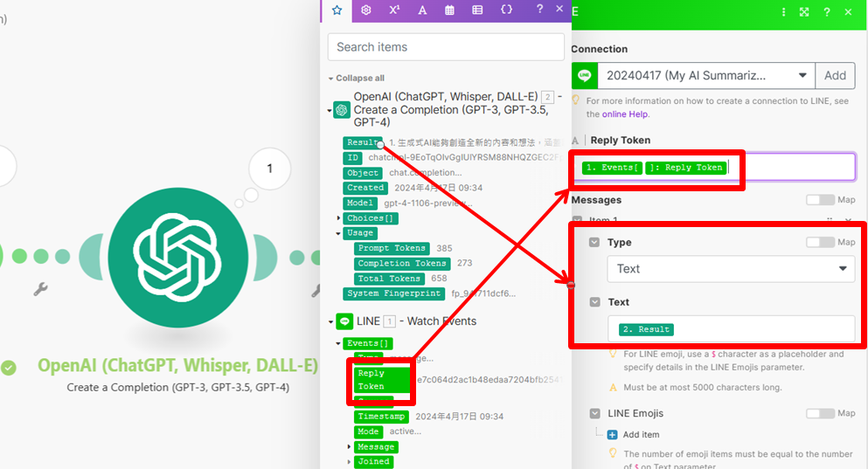Switch to math functions tab
The image size is (868, 469).
(x=394, y=10)
